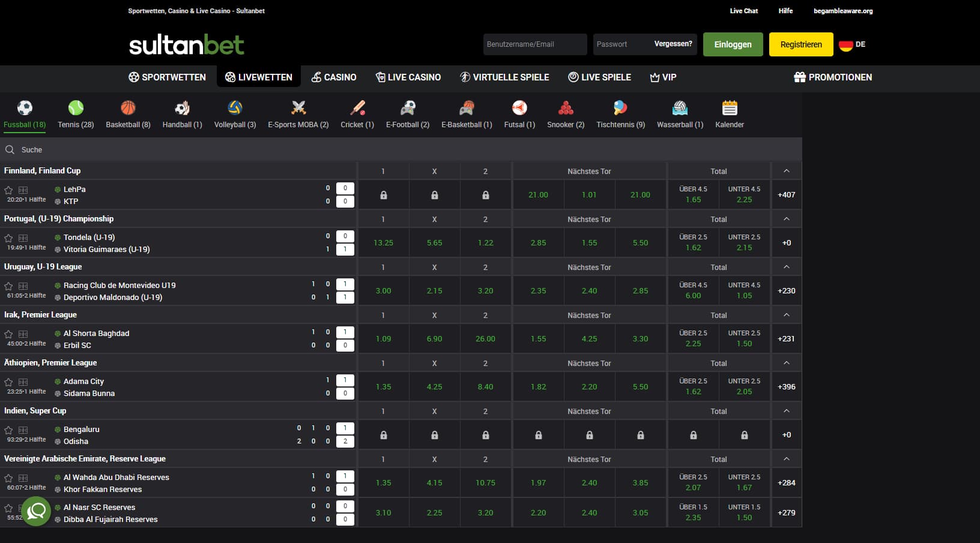Image resolution: width=980 pixels, height=543 pixels.
Task: Show pitch view for Al Shorta Baghdad match
Action: click(23, 334)
